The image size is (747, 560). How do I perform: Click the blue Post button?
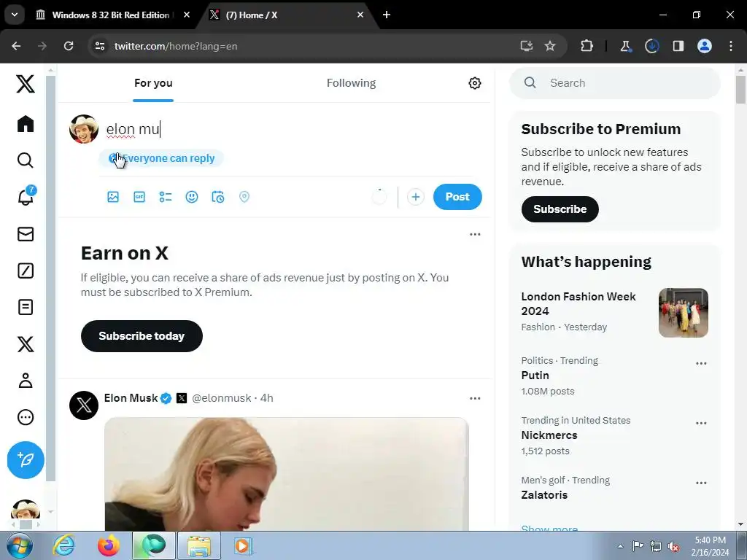pos(457,197)
